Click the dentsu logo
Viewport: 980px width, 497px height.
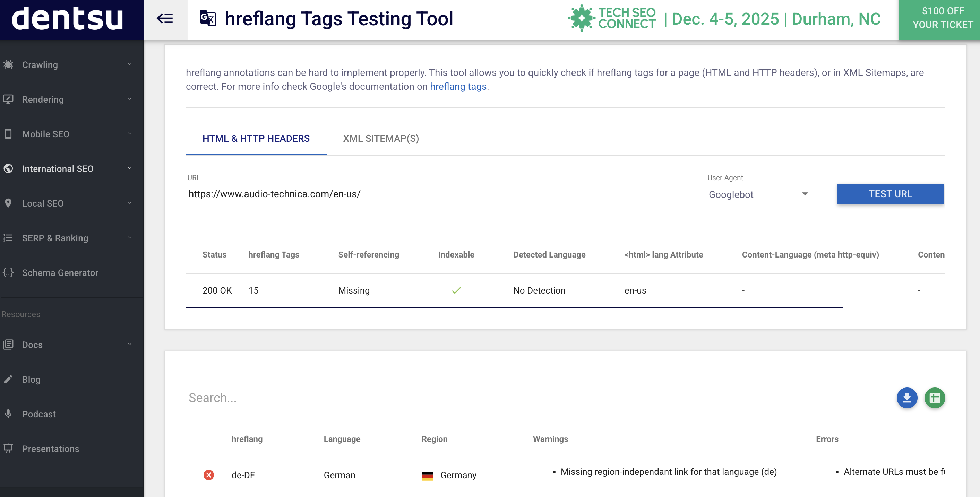tap(67, 18)
